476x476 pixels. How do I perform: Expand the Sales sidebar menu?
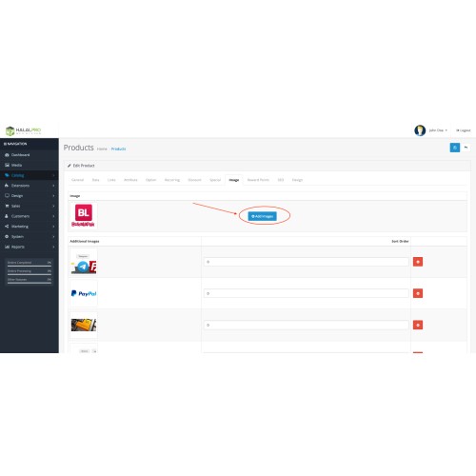click(x=30, y=206)
